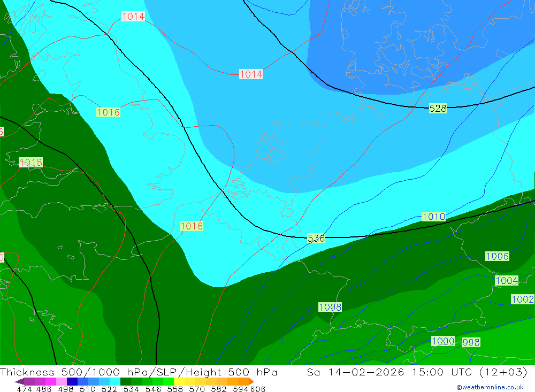Select the 1010 pressure isobar label
The height and width of the screenshot is (392, 535).
434,217
